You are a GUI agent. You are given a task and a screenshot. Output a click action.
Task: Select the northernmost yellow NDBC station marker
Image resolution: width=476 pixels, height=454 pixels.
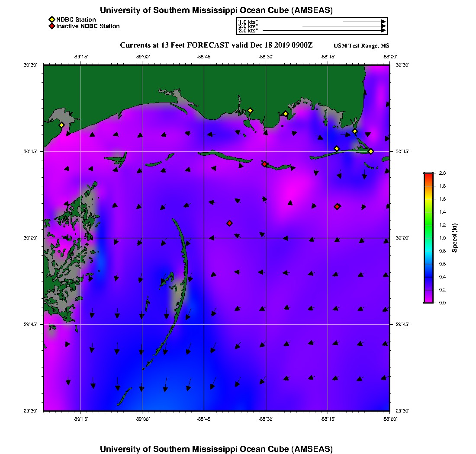250,110
